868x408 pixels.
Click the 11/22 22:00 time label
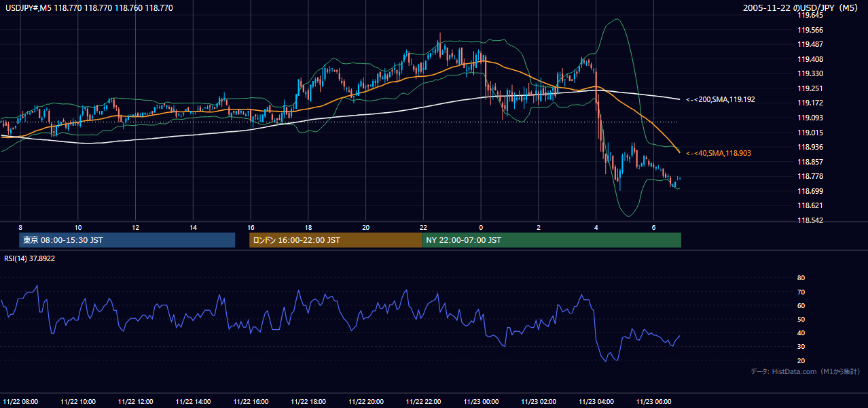click(424, 401)
